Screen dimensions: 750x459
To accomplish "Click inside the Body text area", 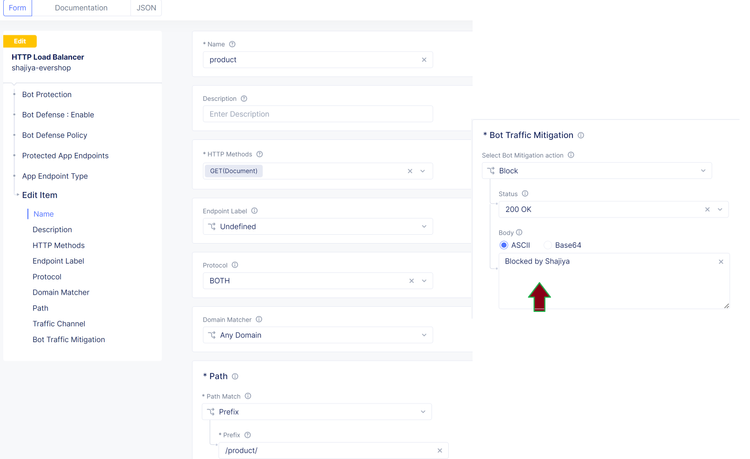I will pos(614,281).
